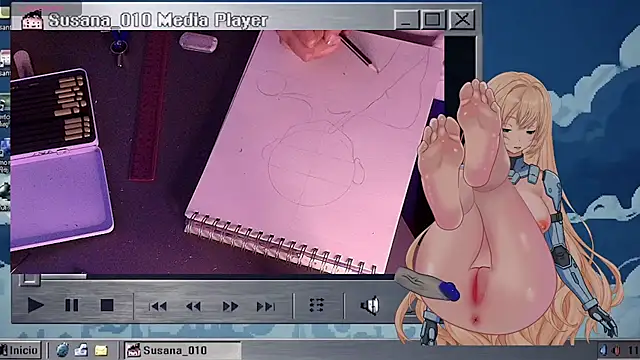This screenshot has width=640, height=360.
Task: Click the white quick-launch icon beside globe
Action: tap(81, 350)
